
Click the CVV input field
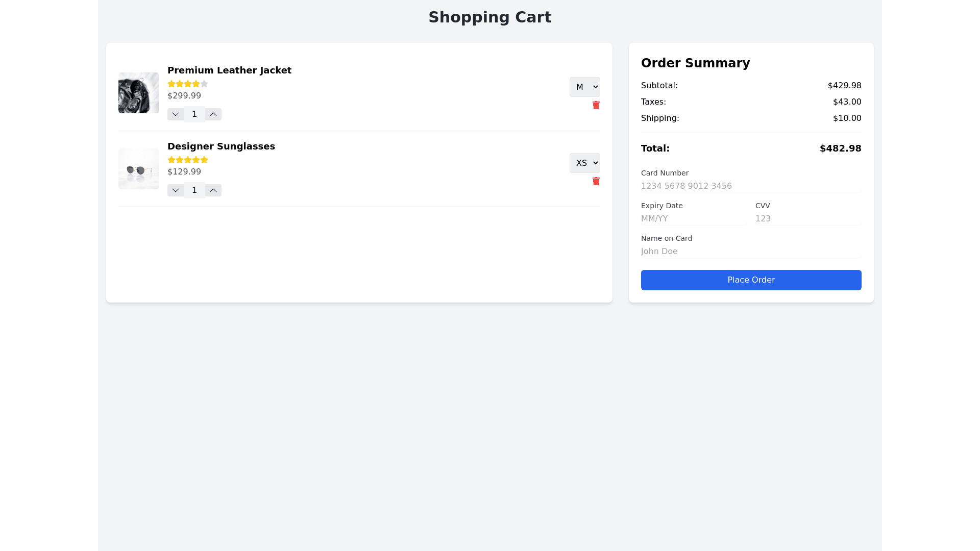coord(807,219)
